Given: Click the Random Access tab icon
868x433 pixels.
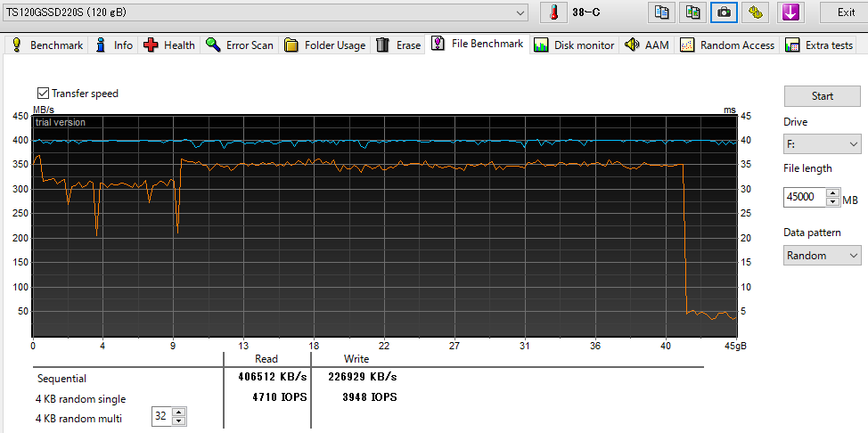Looking at the screenshot, I should click(687, 45).
